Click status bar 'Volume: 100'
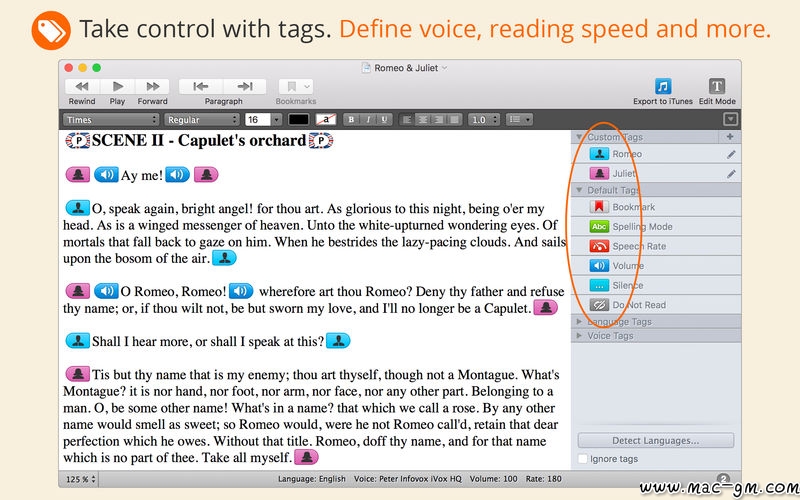Viewport: 800px width, 500px height. coord(493,479)
